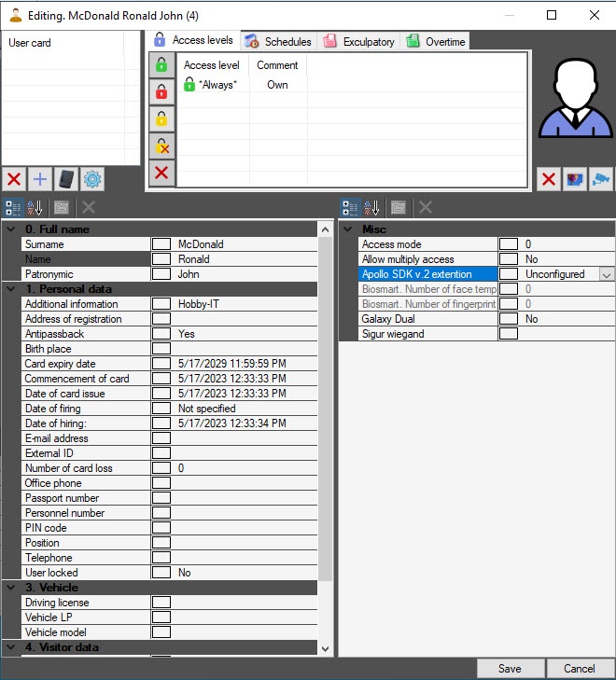Screen dimensions: 616x680
Task: Remove user photo with red X icon
Action: coord(549,179)
